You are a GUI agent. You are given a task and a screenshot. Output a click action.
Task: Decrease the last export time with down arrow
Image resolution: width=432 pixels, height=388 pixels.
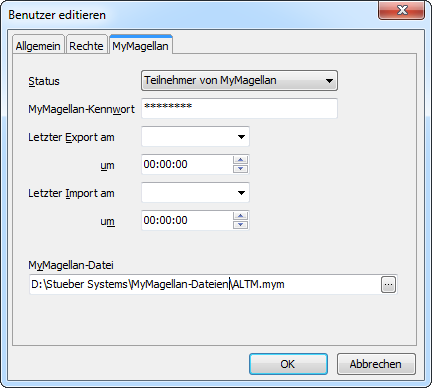[240, 169]
